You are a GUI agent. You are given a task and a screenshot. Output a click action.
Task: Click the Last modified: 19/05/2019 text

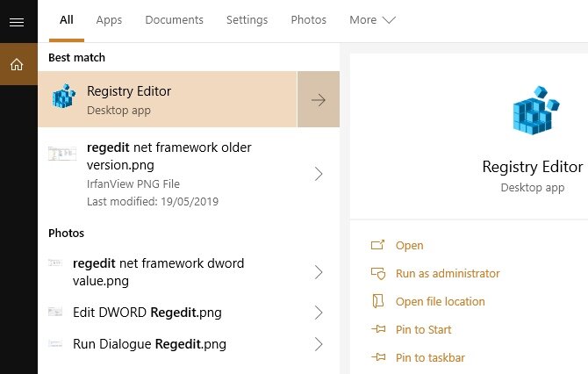click(x=153, y=202)
